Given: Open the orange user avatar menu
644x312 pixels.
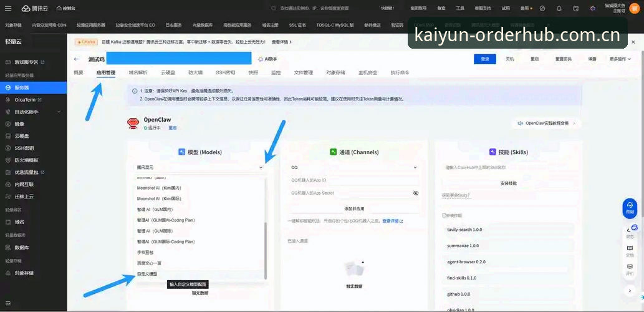Looking at the screenshot, I should 635,8.
